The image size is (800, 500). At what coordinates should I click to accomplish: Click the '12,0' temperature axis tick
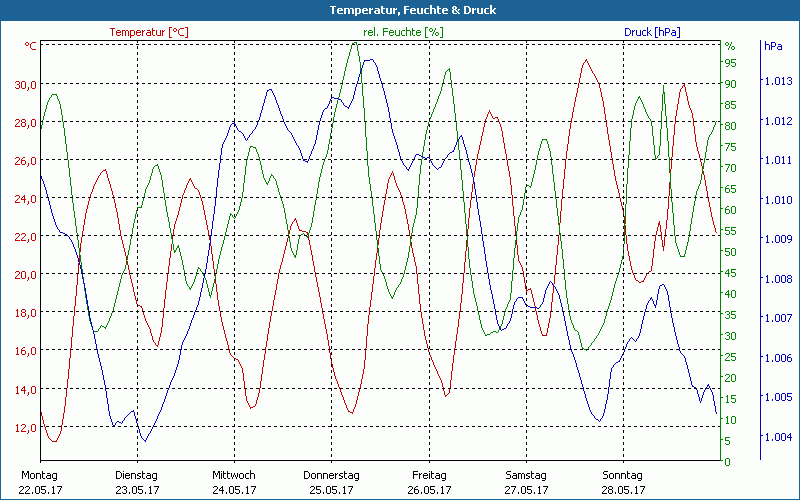25,427
